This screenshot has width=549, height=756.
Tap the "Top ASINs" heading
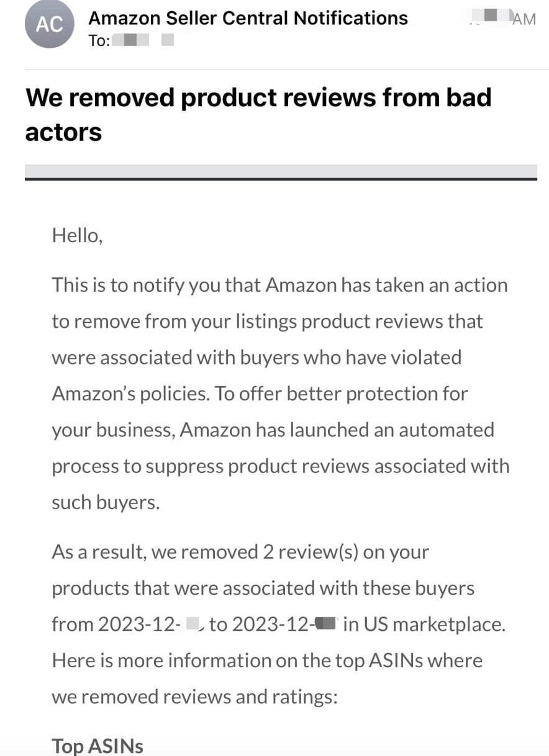98,745
